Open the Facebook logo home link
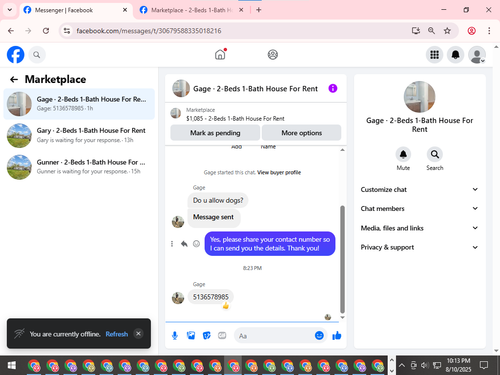 (15, 54)
